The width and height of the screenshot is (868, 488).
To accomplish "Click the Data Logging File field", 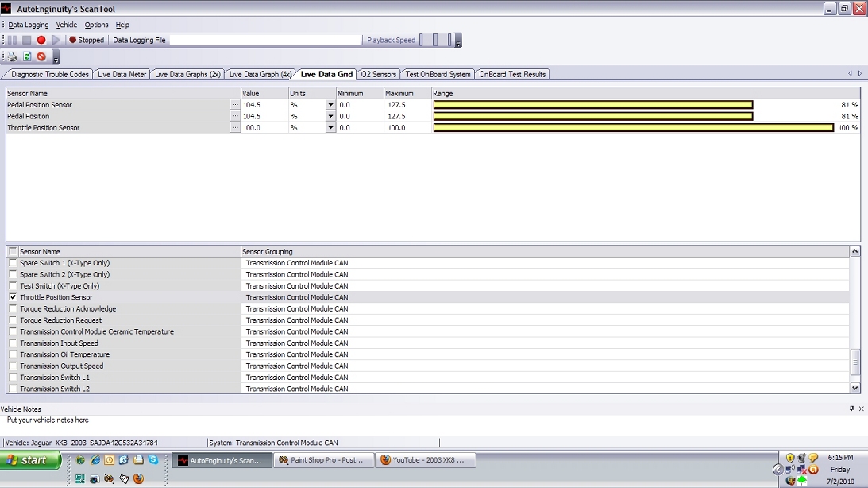I will click(265, 40).
